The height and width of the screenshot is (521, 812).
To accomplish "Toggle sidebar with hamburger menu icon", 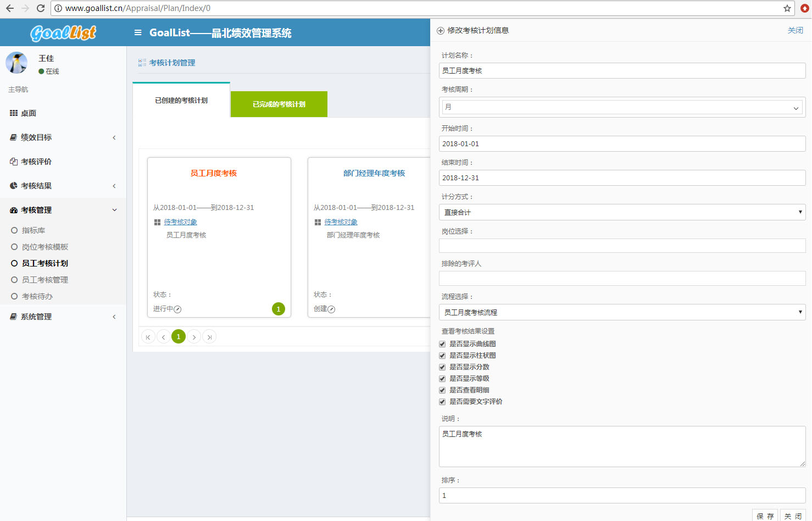I will pos(138,33).
